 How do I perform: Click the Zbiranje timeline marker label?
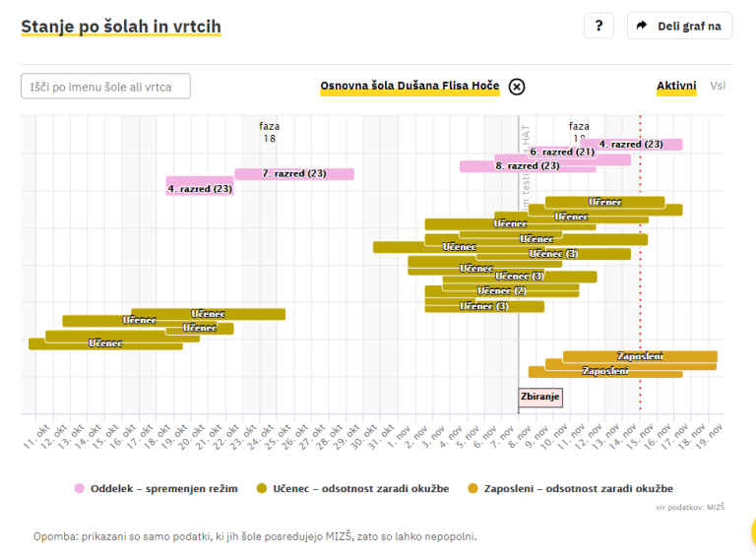540,398
